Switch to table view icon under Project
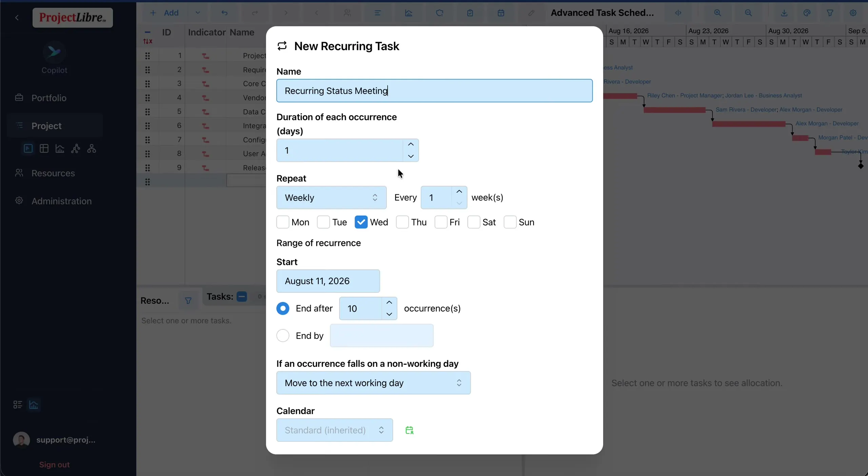Image resolution: width=868 pixels, height=476 pixels. tap(44, 148)
